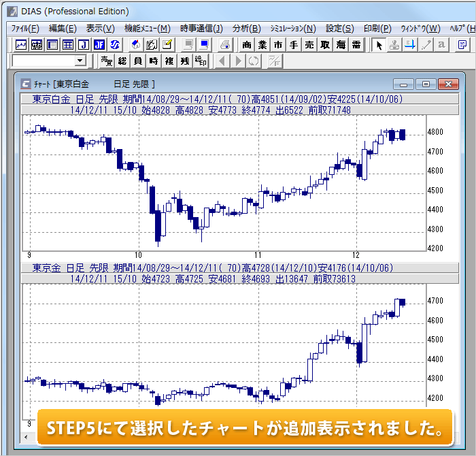Open the ファイル(F) menu

click(x=25, y=29)
